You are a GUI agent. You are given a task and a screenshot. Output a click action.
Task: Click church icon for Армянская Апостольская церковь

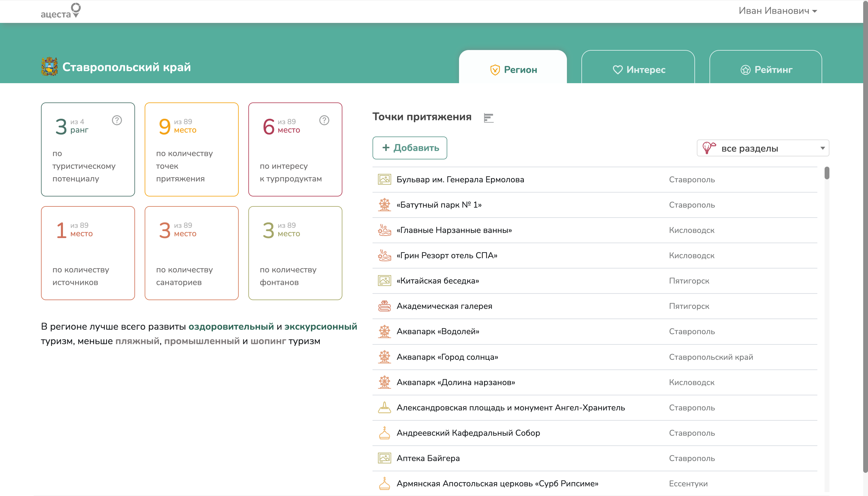tap(384, 483)
